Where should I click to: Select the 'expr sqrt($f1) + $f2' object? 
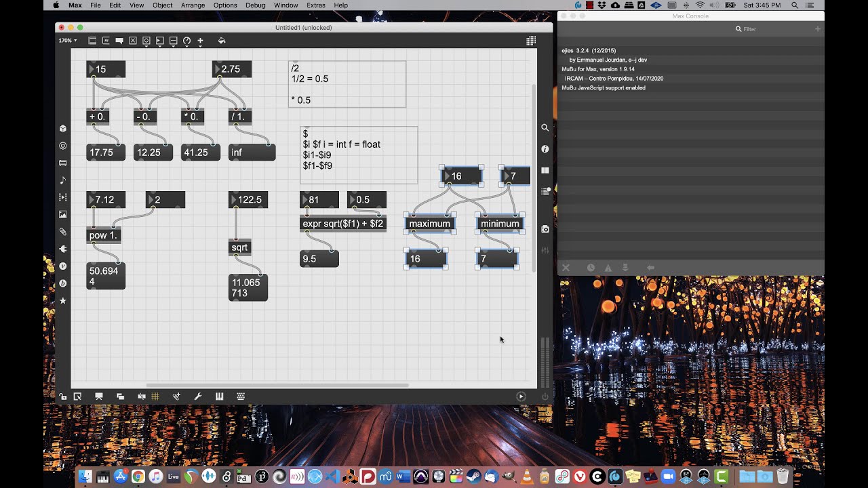coord(343,224)
